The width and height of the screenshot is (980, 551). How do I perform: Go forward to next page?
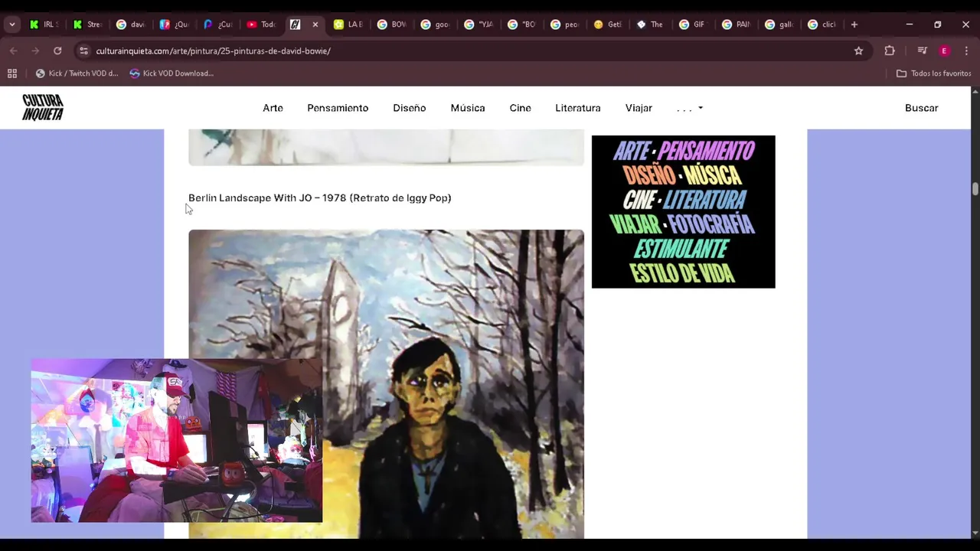tap(35, 51)
